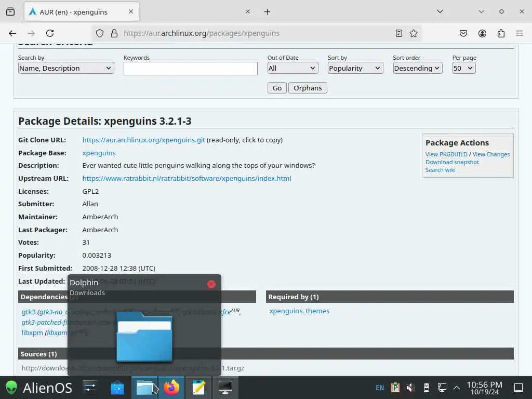Open the Search by dropdown
The image size is (532, 399).
(66, 68)
